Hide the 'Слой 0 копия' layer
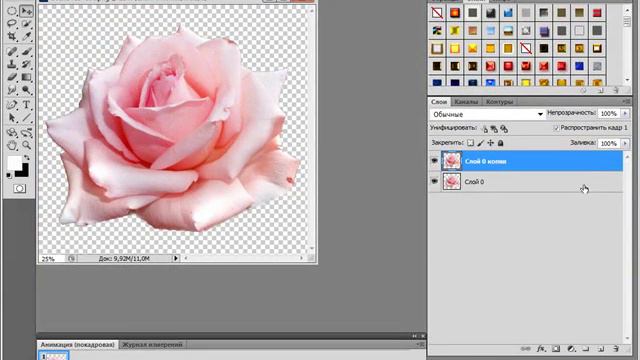 click(434, 161)
